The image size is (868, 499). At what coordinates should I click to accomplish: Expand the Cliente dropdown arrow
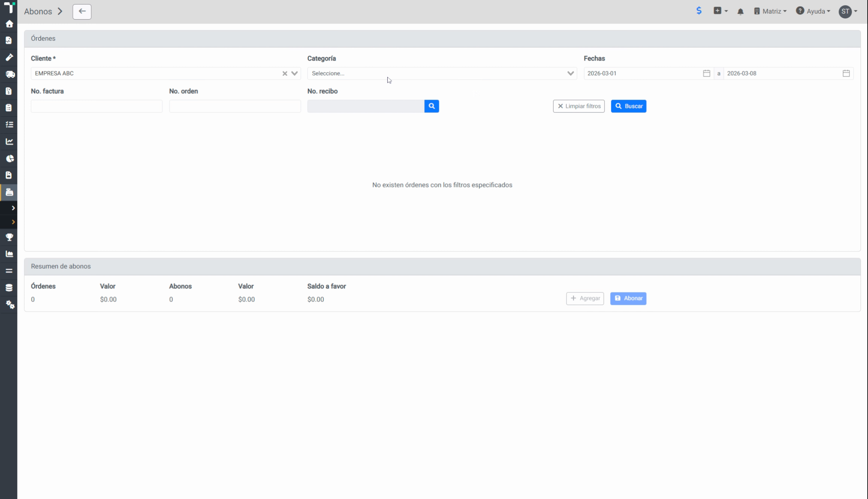(x=295, y=73)
